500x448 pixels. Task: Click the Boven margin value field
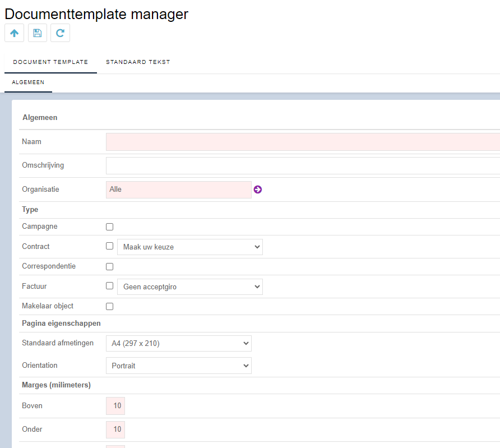pos(115,406)
